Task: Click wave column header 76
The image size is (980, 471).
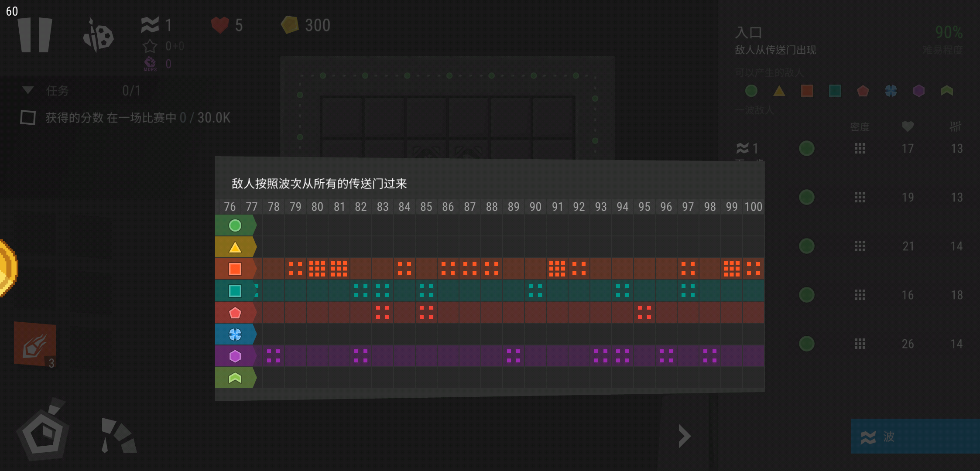Action: 230,207
